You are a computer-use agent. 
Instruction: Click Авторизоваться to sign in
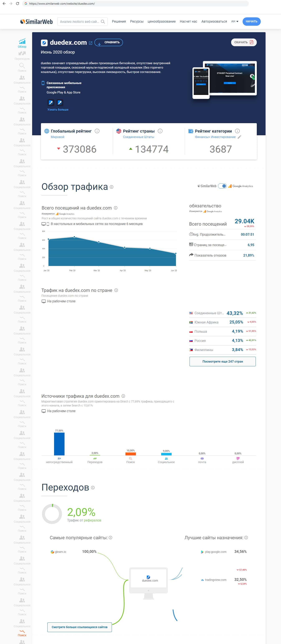pos(214,22)
